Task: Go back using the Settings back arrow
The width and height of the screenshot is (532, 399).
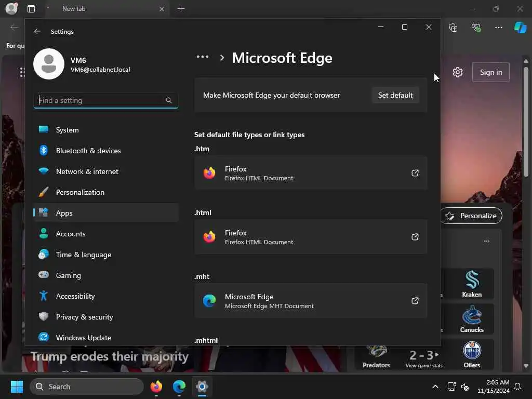Action: [x=37, y=31]
